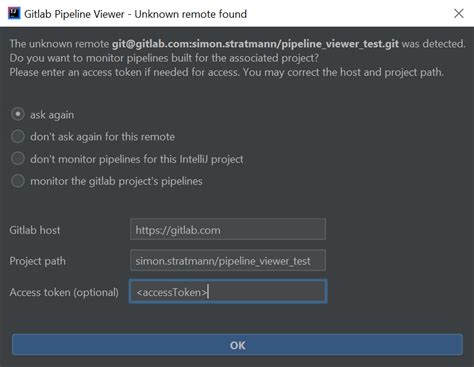Click 'don't ask again for this remote' label text
Screen dimensions: 474x367
[102, 137]
